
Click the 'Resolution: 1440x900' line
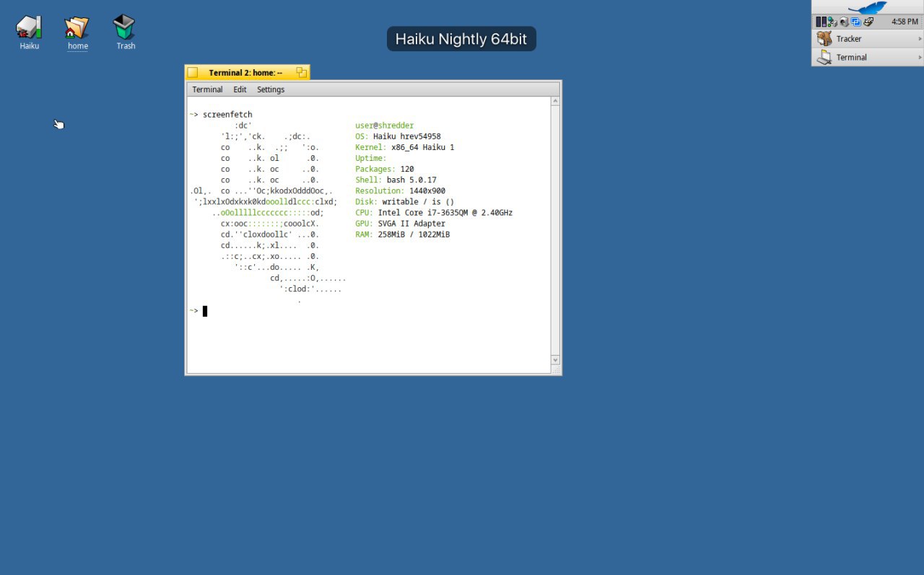pos(400,190)
